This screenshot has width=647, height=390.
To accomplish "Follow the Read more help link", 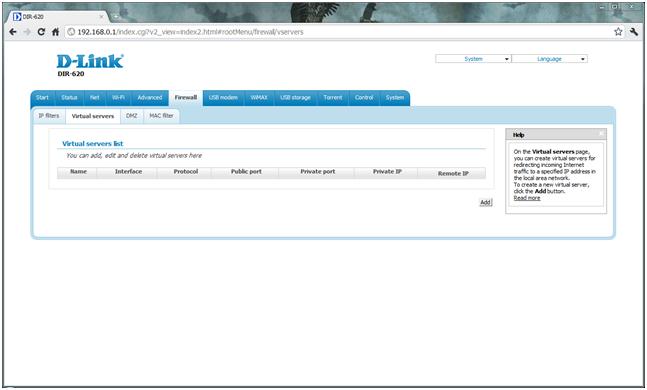I will pyautogui.click(x=527, y=198).
